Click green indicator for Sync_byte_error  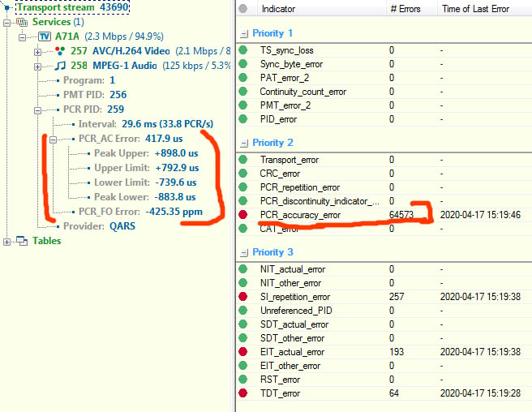243,64
